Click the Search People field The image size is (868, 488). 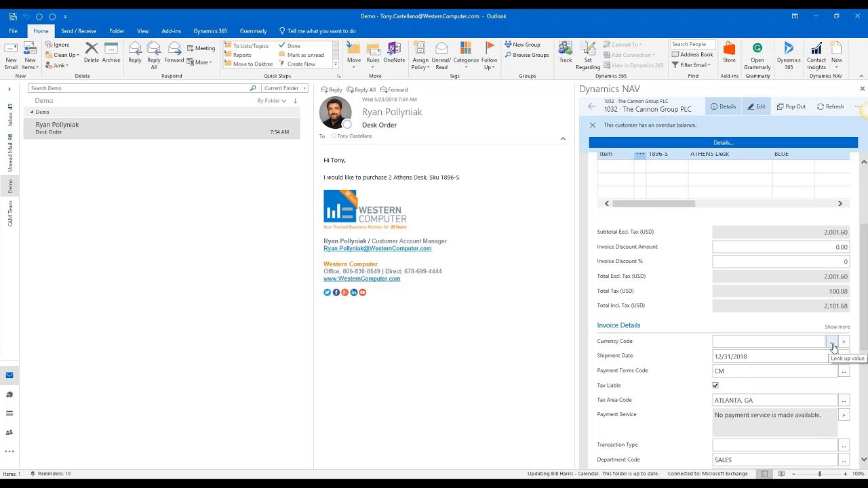694,45
